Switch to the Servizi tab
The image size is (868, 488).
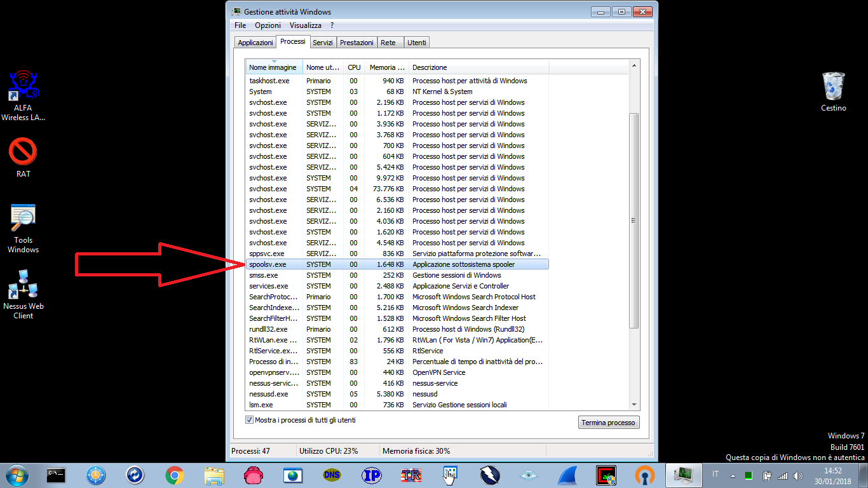323,43
